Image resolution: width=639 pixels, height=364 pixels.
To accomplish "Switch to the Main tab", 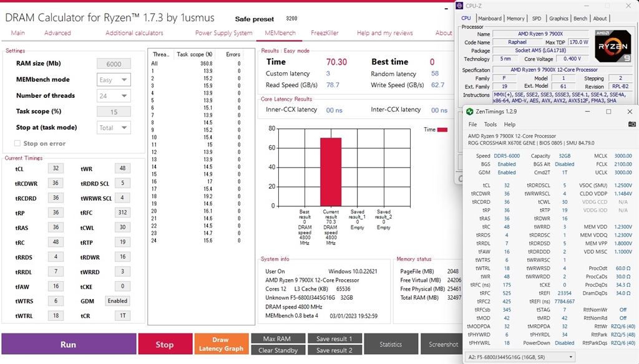I will pyautogui.click(x=18, y=33).
